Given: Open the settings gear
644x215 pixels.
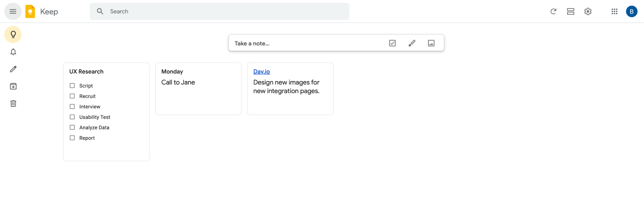Looking at the screenshot, I should [588, 12].
